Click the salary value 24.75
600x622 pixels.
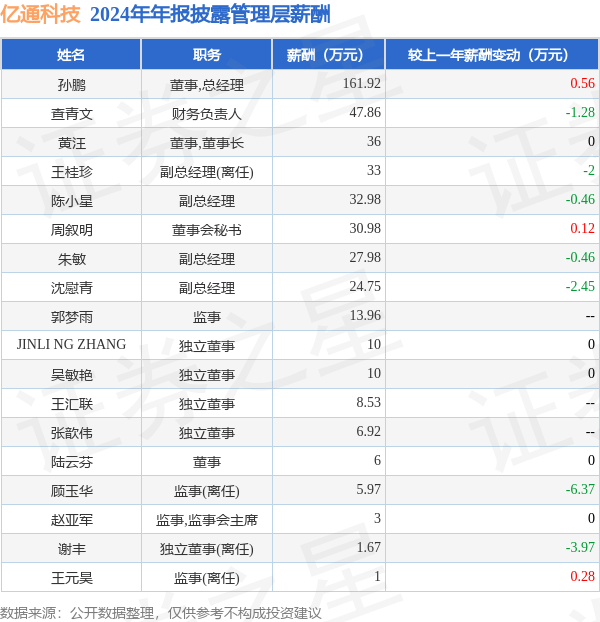[x=365, y=286]
